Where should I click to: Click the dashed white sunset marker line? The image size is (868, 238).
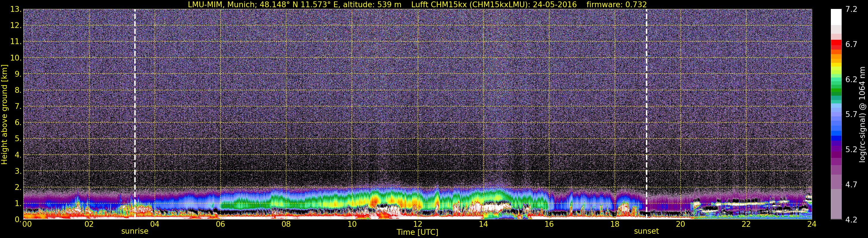[x=646, y=114]
